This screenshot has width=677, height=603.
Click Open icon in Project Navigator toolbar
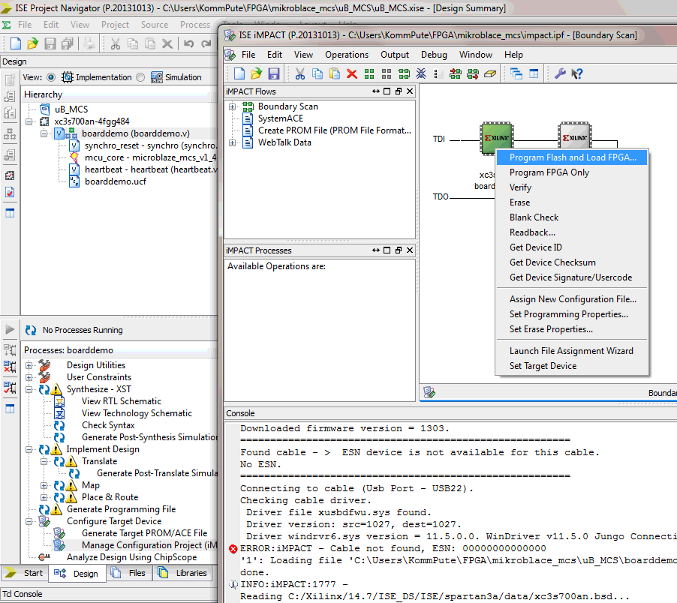coord(32,44)
